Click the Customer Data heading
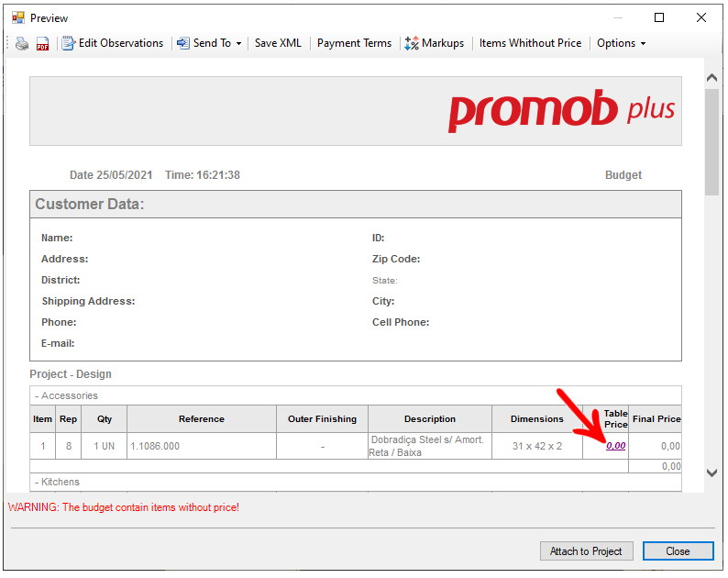 click(90, 205)
